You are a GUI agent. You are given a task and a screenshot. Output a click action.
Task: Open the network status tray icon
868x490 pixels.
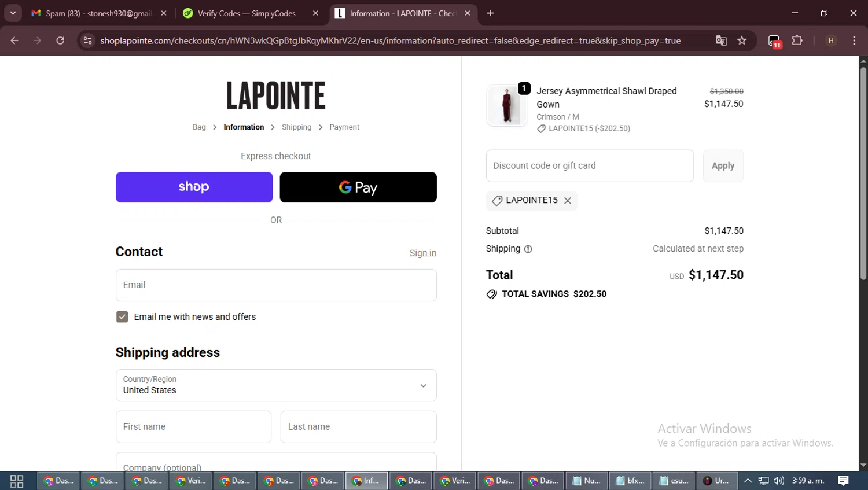click(764, 481)
